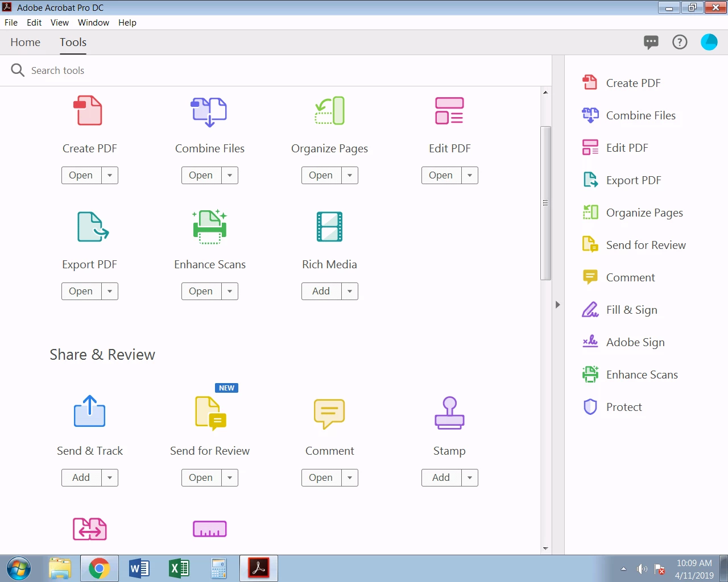Click the search magnifier icon
728x582 pixels.
click(x=18, y=70)
